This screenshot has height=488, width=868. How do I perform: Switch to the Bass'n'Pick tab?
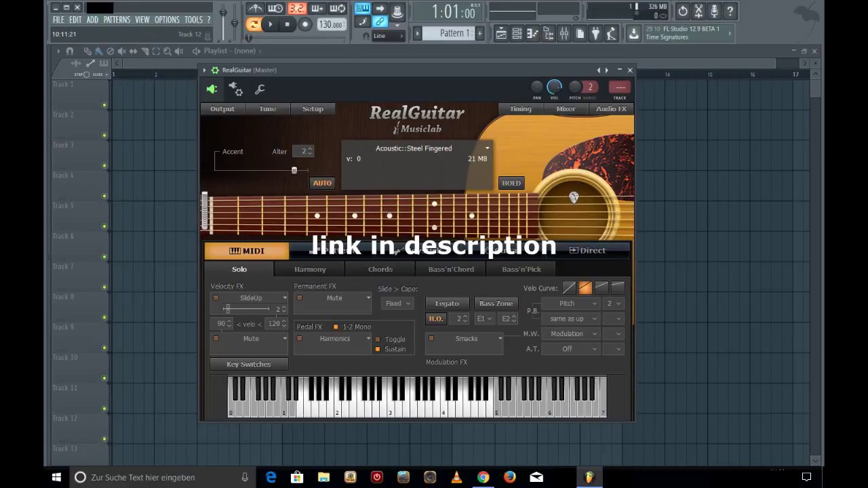521,269
